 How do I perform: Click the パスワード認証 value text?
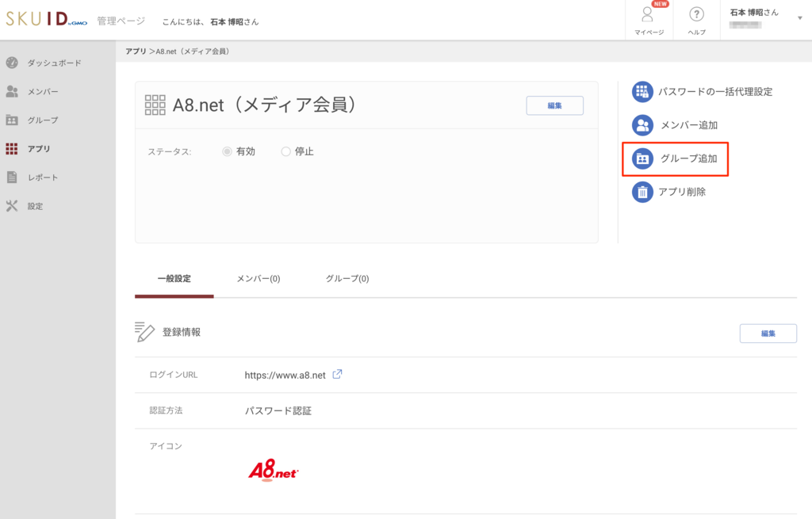click(x=278, y=411)
